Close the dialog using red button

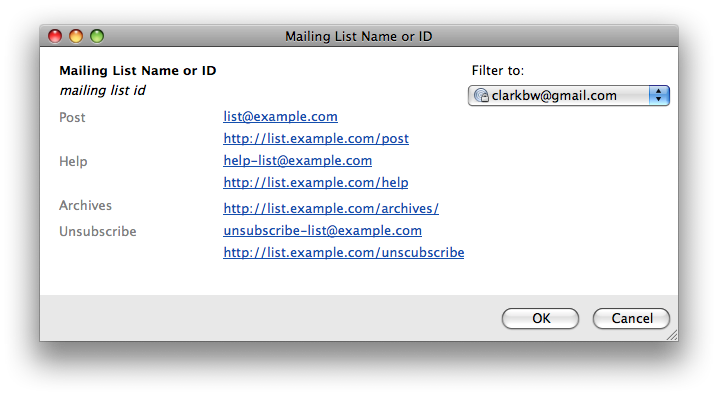[x=55, y=36]
